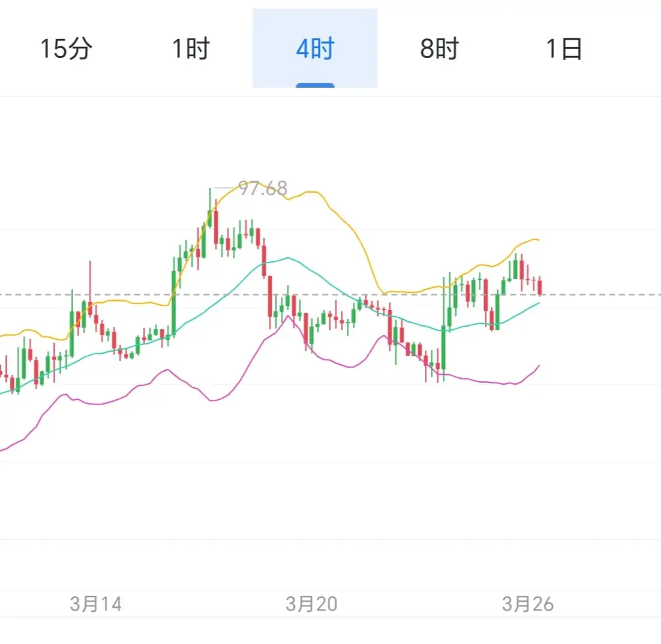This screenshot has width=661, height=644.
Task: Switch to the 15分 timeframe tab
Action: (66, 49)
